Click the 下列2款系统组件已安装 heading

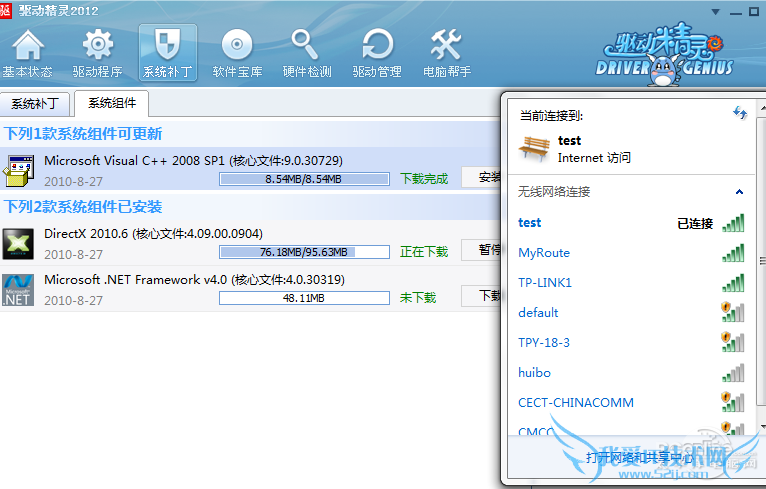[83, 207]
